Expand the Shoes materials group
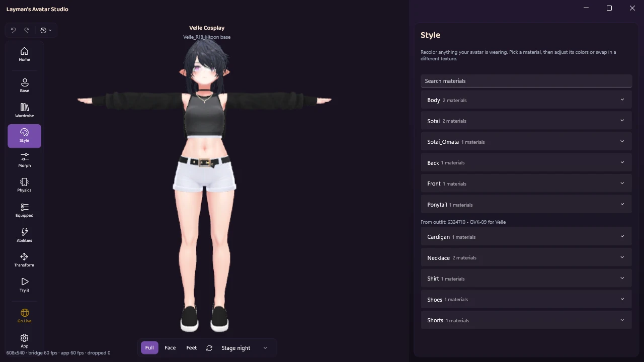The width and height of the screenshot is (644, 362). 526,299
